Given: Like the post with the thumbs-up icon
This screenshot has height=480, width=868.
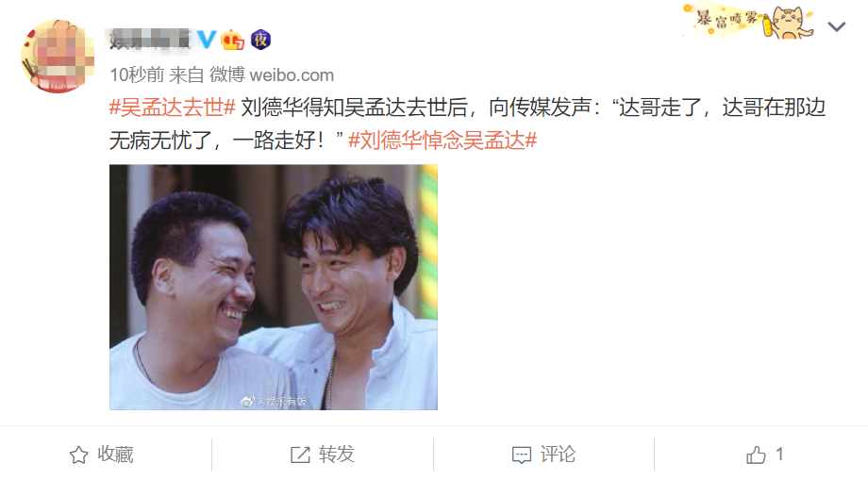Looking at the screenshot, I should tap(756, 455).
